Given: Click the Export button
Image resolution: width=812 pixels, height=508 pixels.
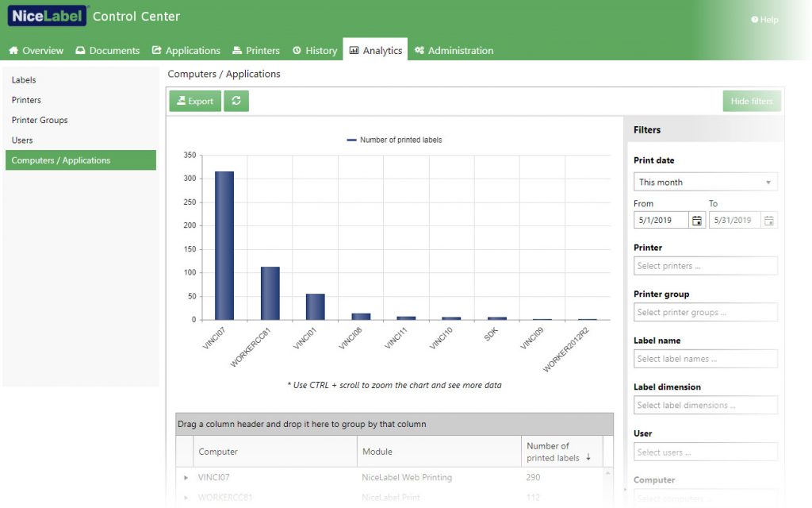Looking at the screenshot, I should click(194, 102).
